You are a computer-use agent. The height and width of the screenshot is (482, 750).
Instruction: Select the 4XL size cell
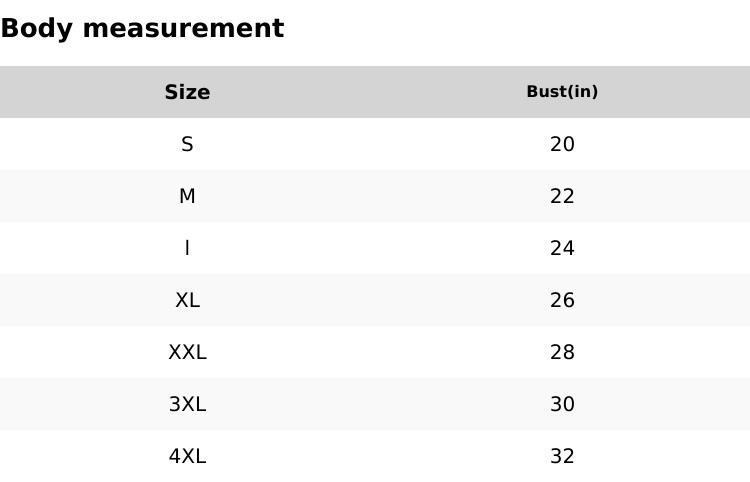pos(187,456)
